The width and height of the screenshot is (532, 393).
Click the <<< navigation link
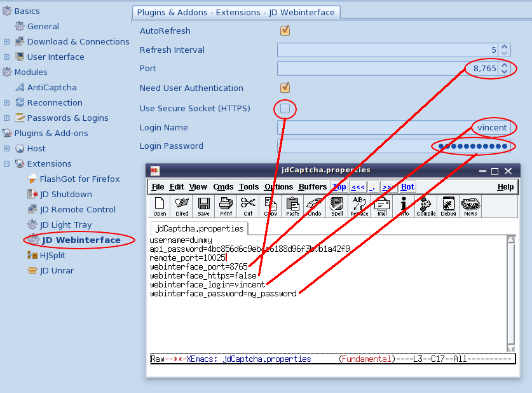point(358,187)
